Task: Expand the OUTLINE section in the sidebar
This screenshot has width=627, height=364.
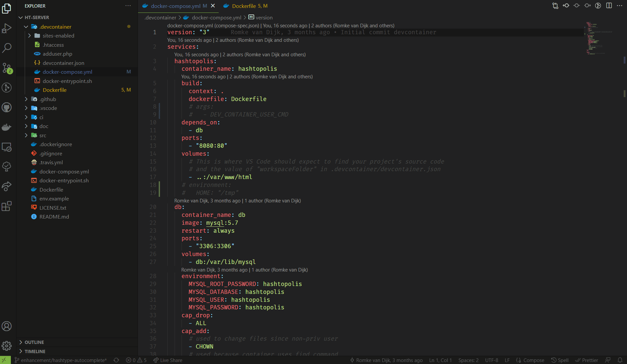Action: pyautogui.click(x=35, y=342)
